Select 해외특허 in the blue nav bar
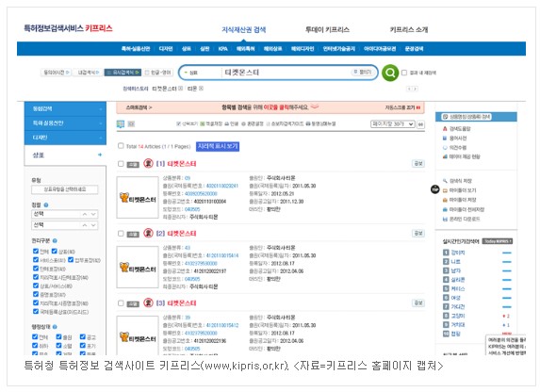This screenshot has width=540, height=392. [x=246, y=49]
